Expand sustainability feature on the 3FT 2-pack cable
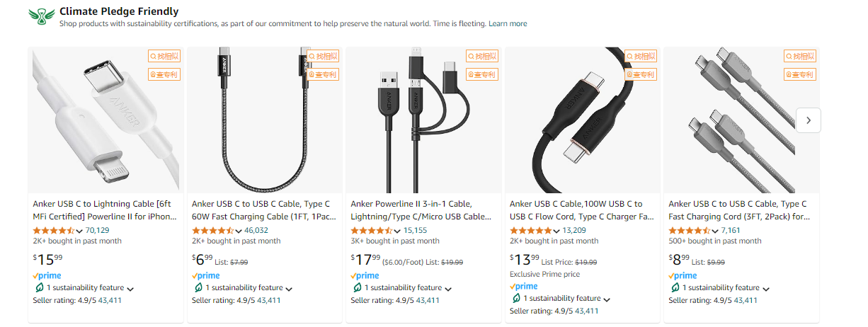Image resolution: width=868 pixels, height=327 pixels. (766, 289)
